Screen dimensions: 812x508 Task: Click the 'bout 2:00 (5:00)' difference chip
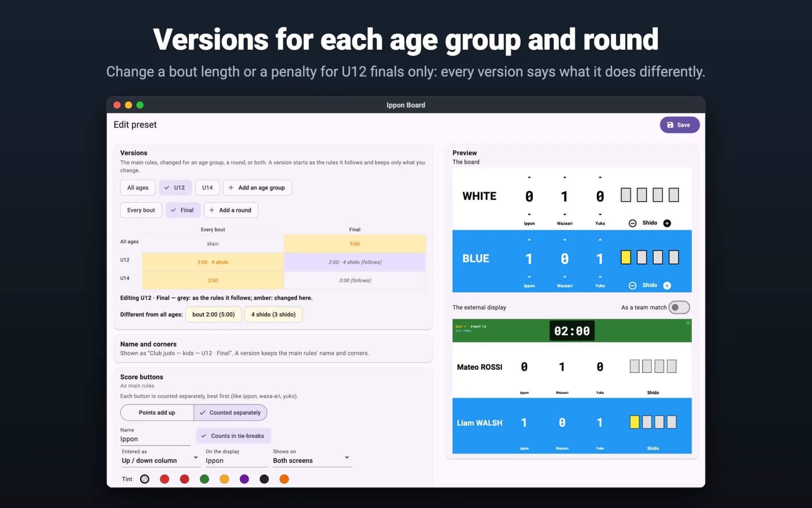click(213, 314)
